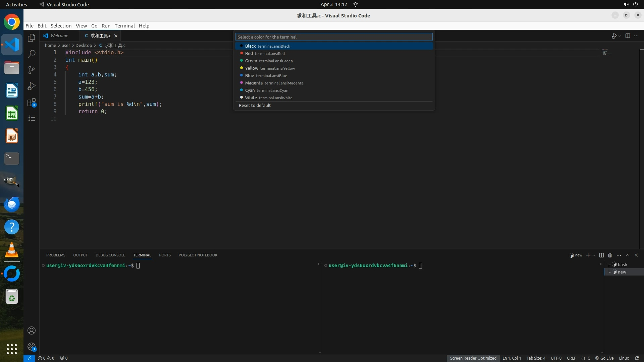The height and width of the screenshot is (362, 644).
Task: Open the Run and Debug view
Action: (x=32, y=86)
